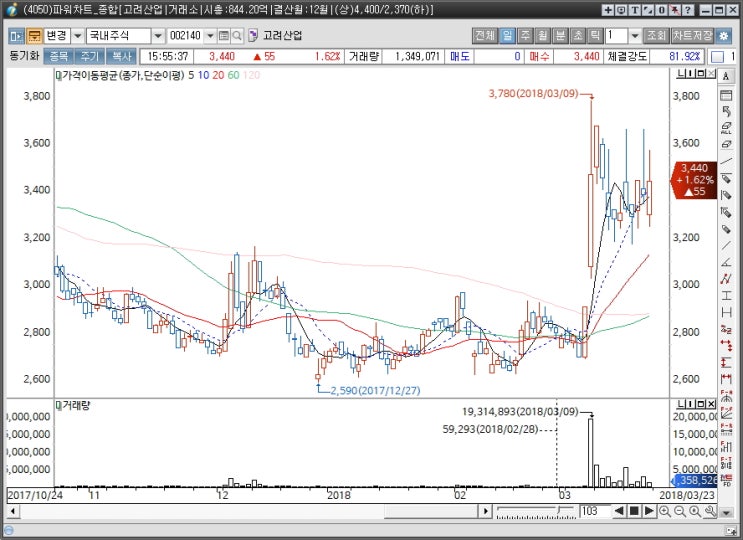Screen dimensions: 743x540
Task: Click the resize arrows icon in title bar
Action: click(x=648, y=9)
